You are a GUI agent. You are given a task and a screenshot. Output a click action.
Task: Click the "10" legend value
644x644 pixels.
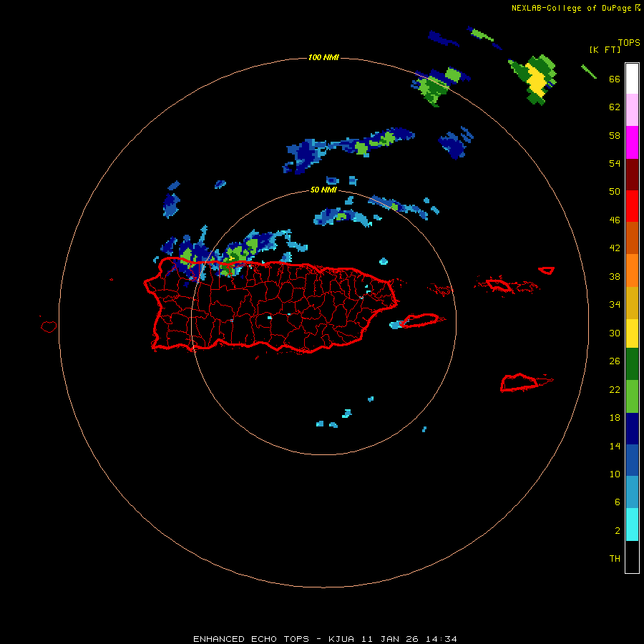(615, 474)
